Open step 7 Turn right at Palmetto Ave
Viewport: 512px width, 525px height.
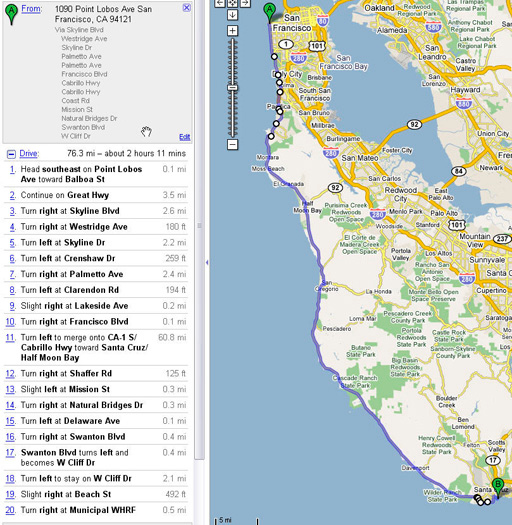point(96,274)
